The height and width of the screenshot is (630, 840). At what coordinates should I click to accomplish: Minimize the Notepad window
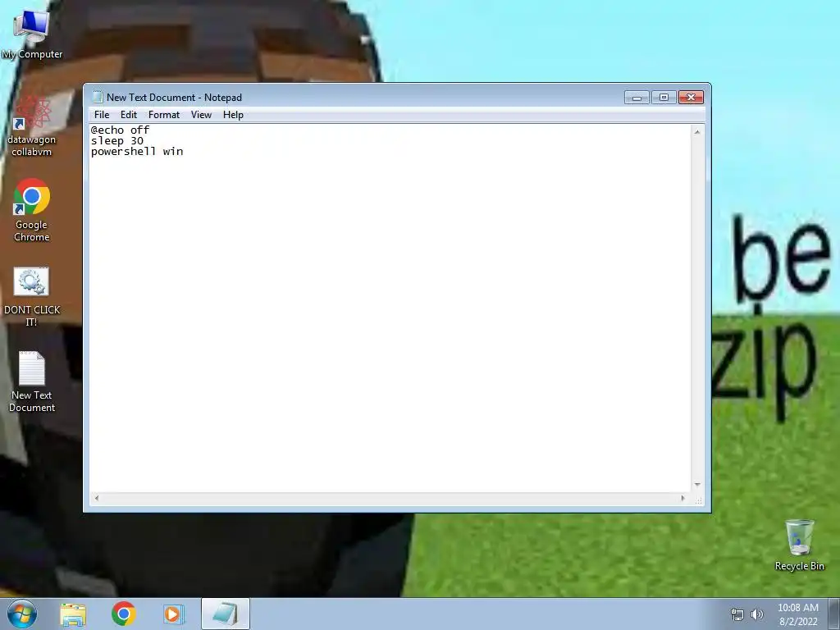pos(637,98)
